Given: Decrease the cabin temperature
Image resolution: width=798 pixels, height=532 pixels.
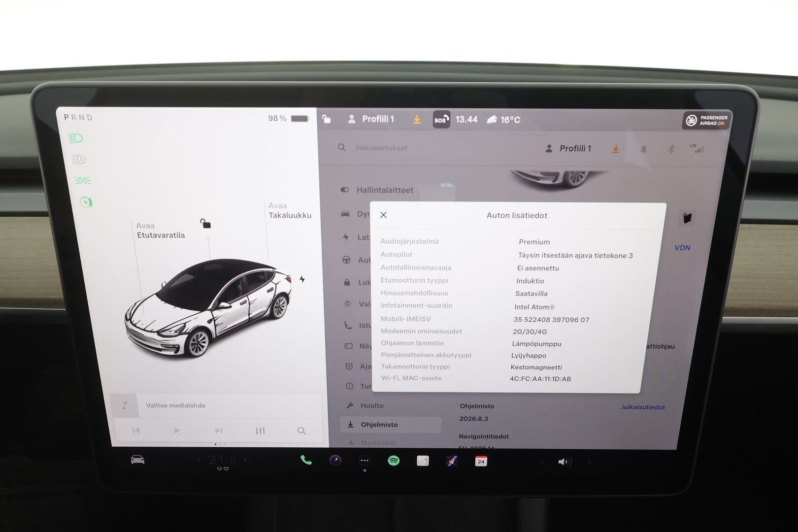Looking at the screenshot, I should (x=199, y=460).
